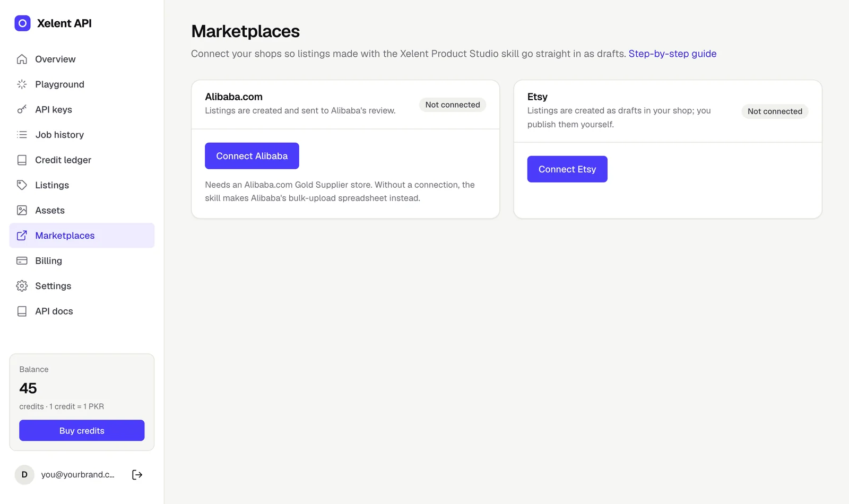Click the Balance label
Image resolution: width=849 pixels, height=504 pixels.
[34, 369]
